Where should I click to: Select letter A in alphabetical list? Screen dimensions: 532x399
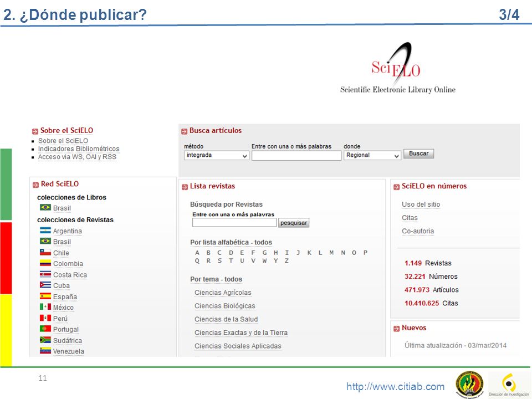tap(197, 253)
